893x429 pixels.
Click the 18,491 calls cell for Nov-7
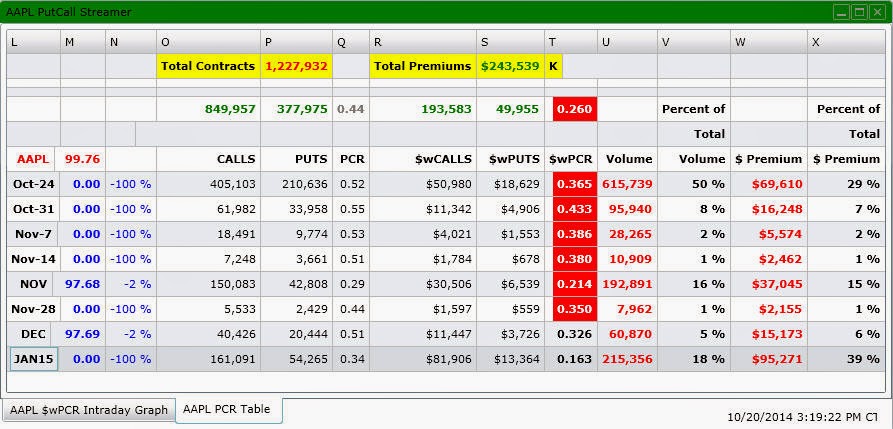tap(208, 234)
